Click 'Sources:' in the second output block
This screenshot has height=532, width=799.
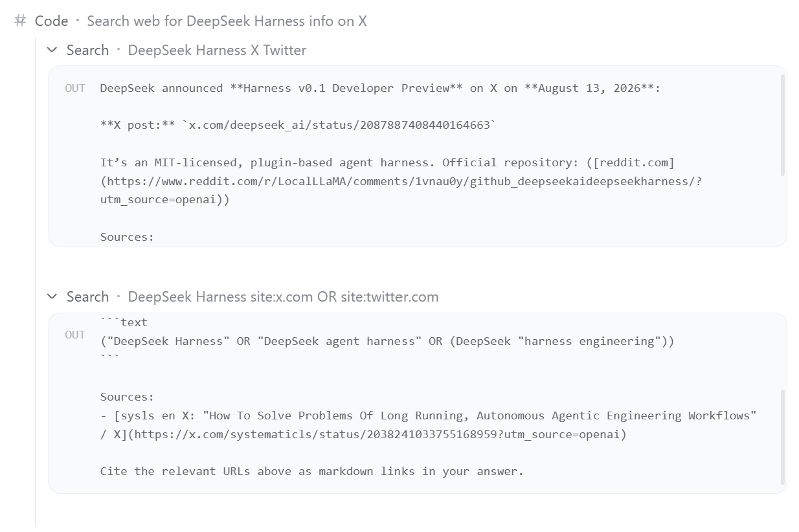[x=127, y=397]
